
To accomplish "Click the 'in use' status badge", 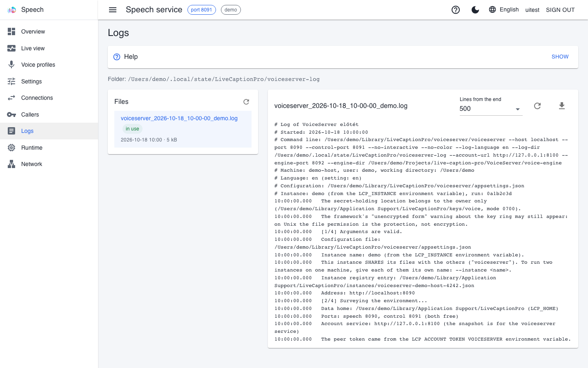I will click(132, 129).
